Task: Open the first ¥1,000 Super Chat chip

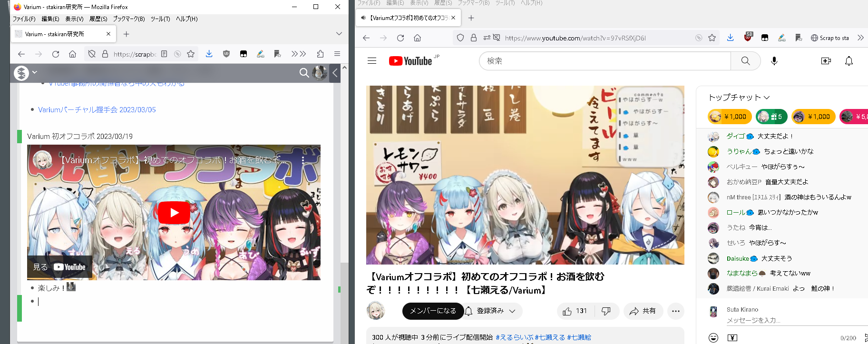Action: (730, 117)
